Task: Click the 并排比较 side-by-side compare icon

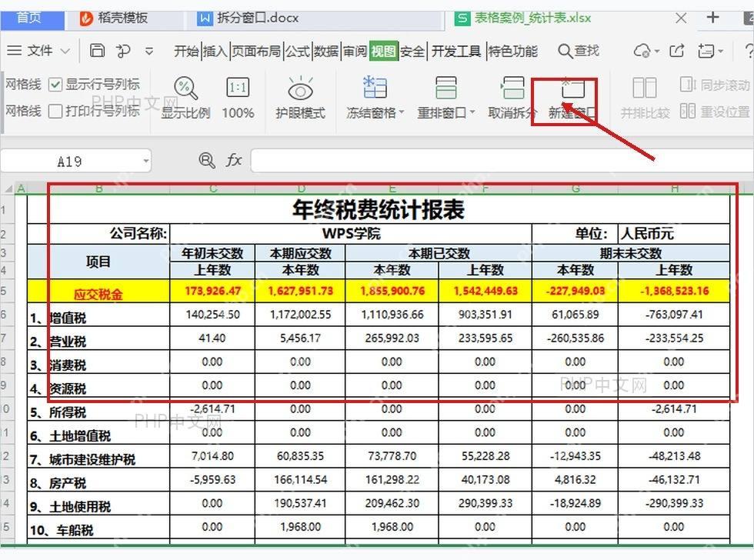Action: 645,88
